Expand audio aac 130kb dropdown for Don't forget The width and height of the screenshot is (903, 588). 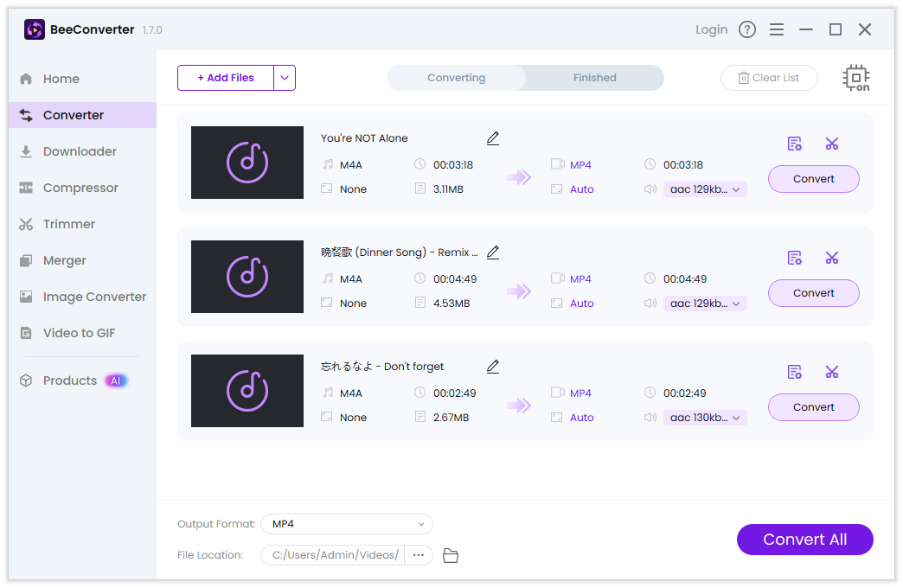[704, 418]
